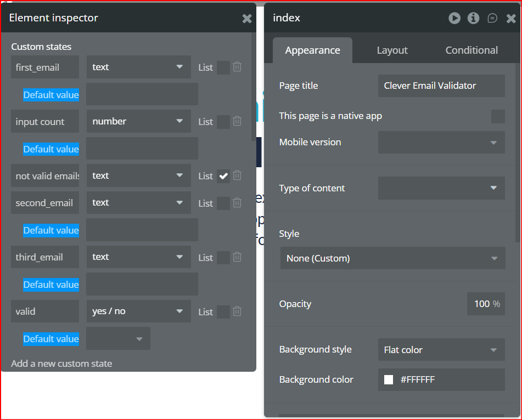Image resolution: width=522 pixels, height=420 pixels.
Task: Edit the input count state name field
Action: tap(45, 121)
